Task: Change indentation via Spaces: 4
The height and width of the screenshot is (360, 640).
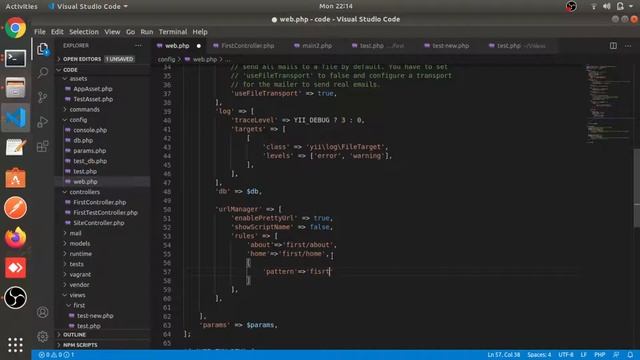Action: pyautogui.click(x=539, y=355)
